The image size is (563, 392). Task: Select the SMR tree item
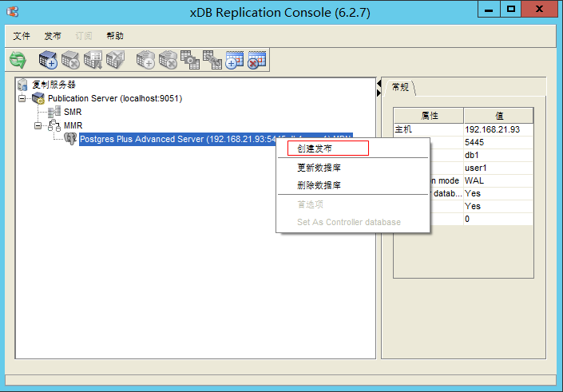point(73,112)
